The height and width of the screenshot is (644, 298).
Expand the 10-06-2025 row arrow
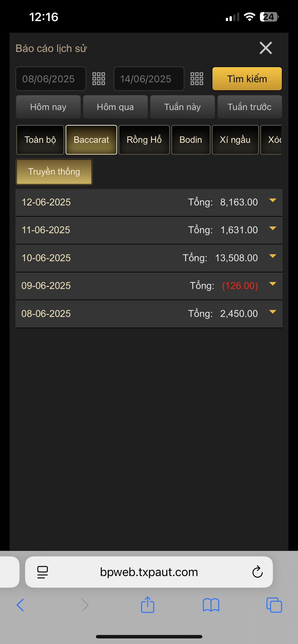coord(272,256)
